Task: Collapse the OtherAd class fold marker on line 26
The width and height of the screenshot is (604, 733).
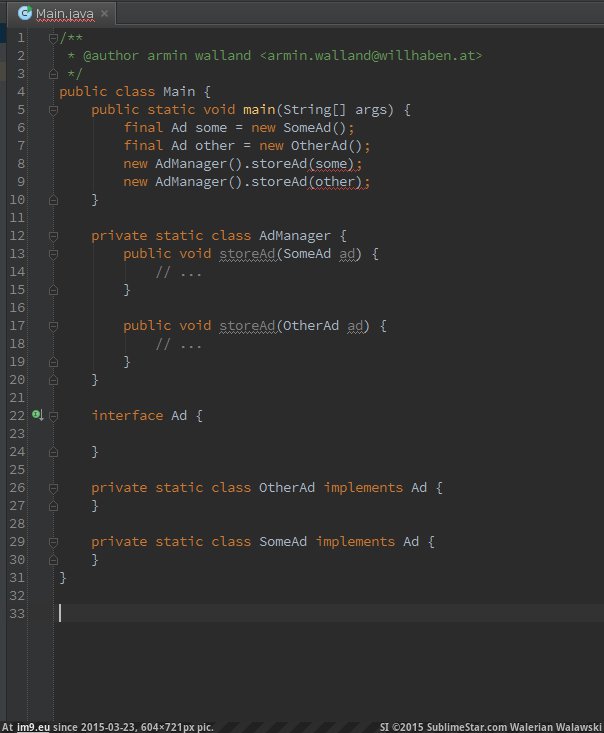Action: click(54, 487)
